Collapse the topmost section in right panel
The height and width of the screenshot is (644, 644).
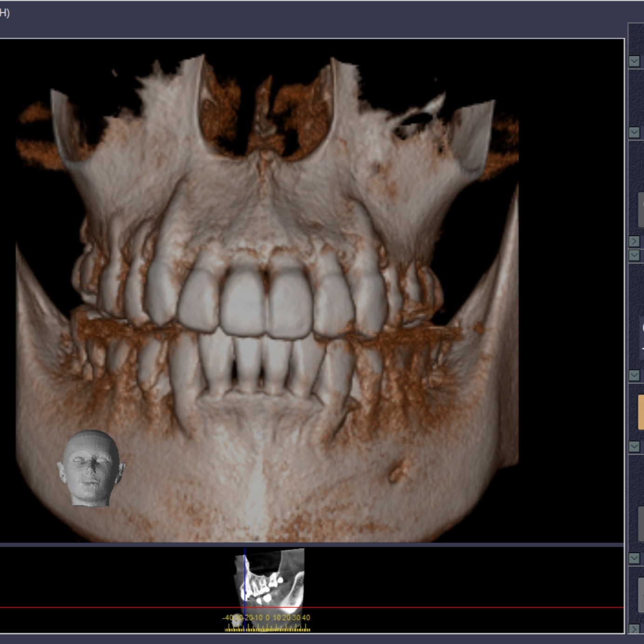tap(634, 61)
